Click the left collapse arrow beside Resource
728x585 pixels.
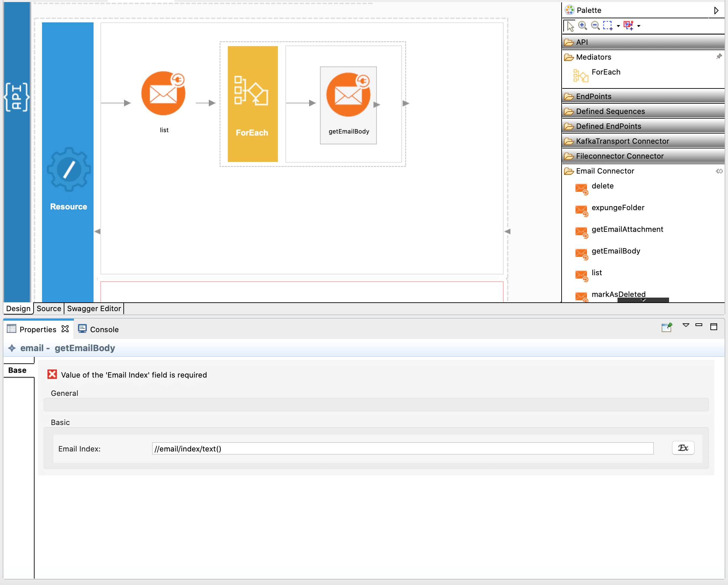(97, 231)
